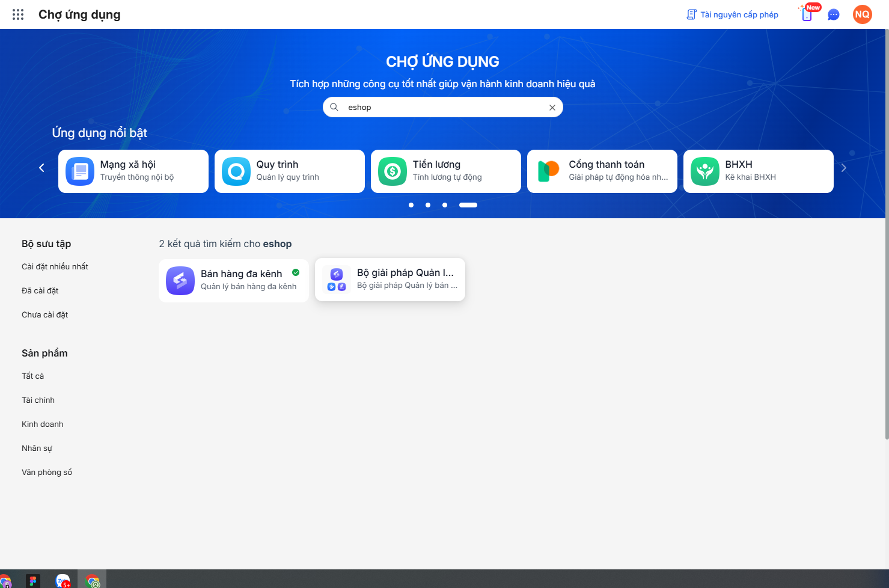
Task: Open the NQ user avatar
Action: 863,14
